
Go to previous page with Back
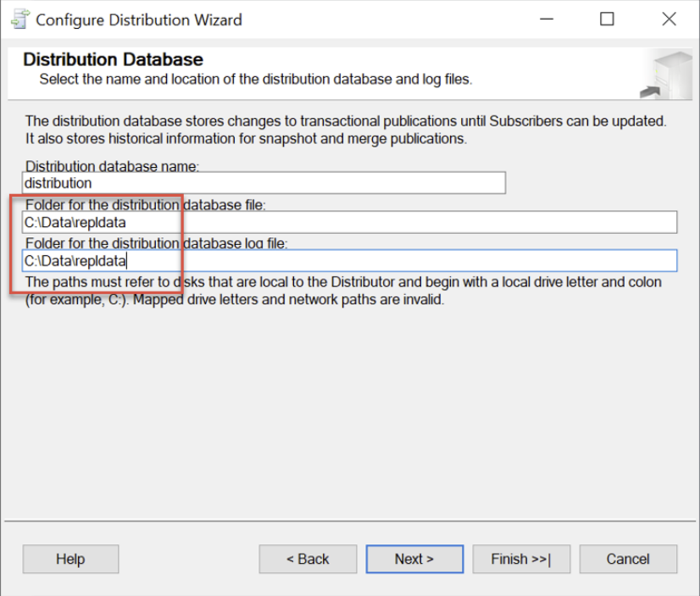(x=308, y=559)
